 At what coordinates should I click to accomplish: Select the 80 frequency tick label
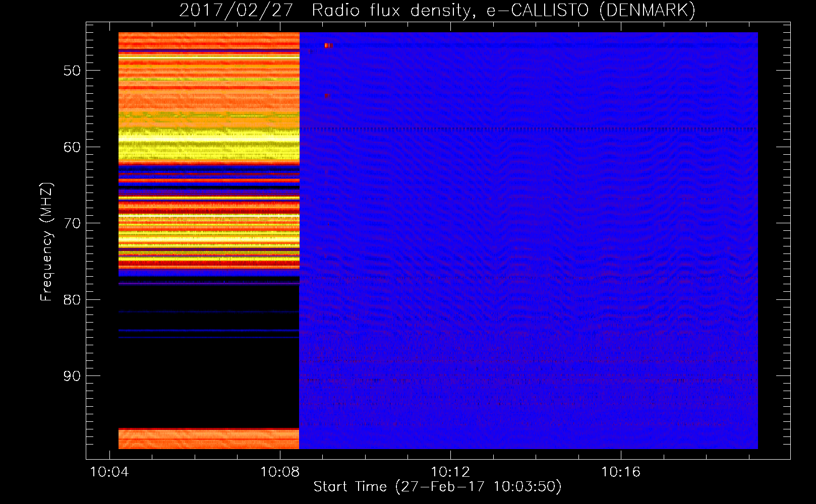72,300
